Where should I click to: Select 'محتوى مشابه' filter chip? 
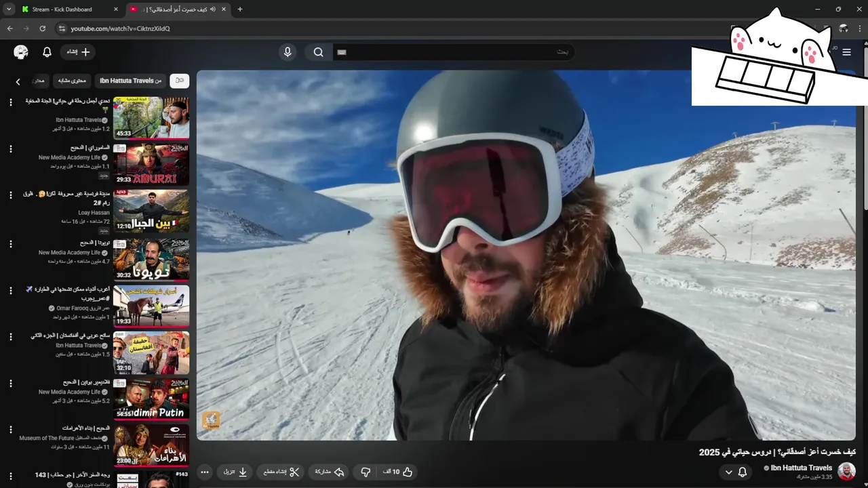pos(73,81)
